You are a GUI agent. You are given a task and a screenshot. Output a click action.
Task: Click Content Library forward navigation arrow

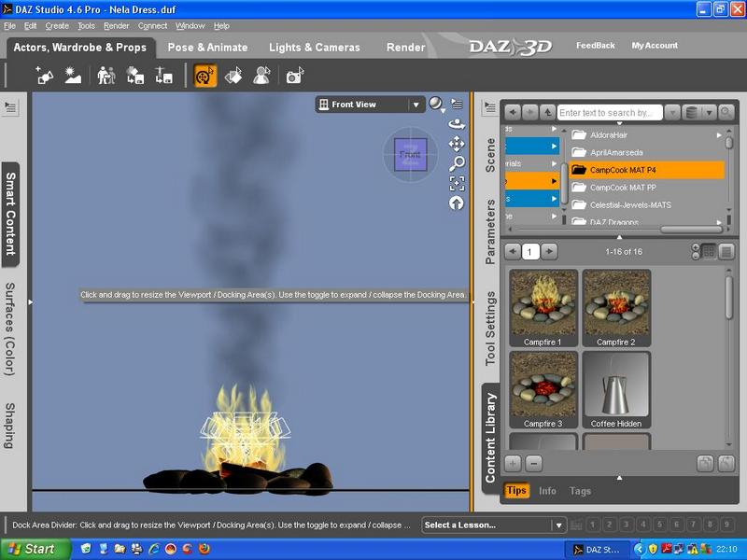tap(529, 112)
